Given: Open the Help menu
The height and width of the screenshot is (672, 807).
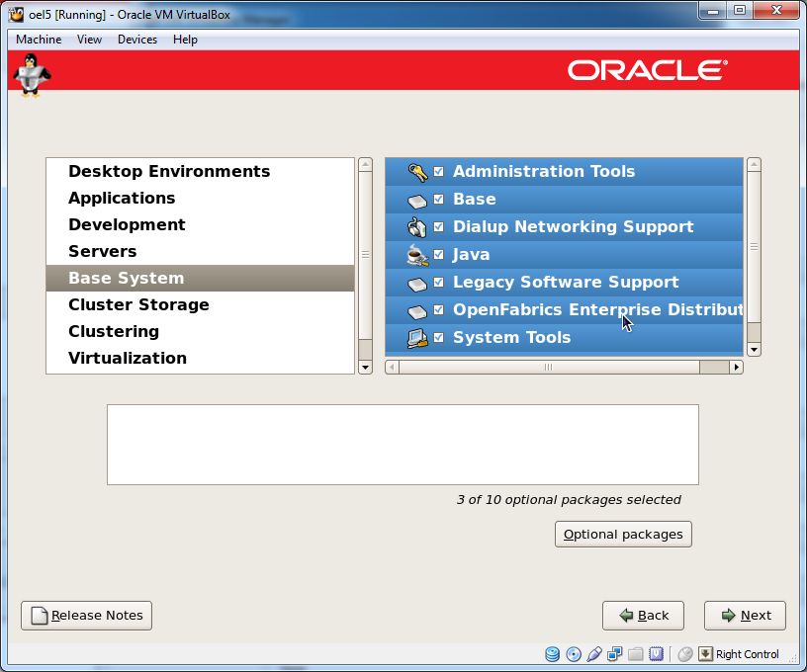Looking at the screenshot, I should pos(185,40).
